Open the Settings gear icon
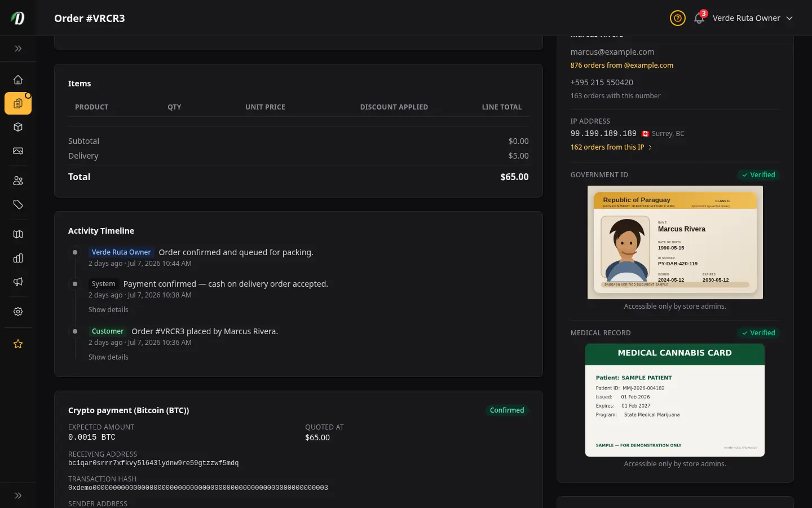Screen dimensions: 812x508 point(18,312)
